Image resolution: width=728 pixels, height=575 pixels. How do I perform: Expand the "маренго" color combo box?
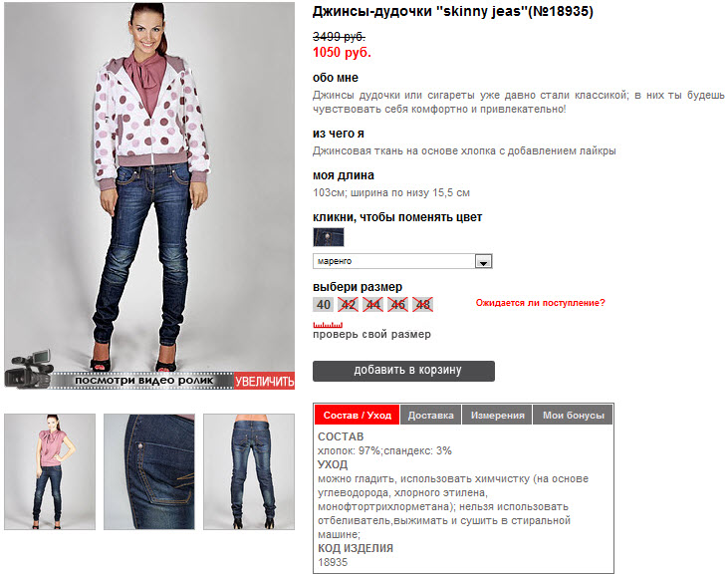pyautogui.click(x=402, y=261)
